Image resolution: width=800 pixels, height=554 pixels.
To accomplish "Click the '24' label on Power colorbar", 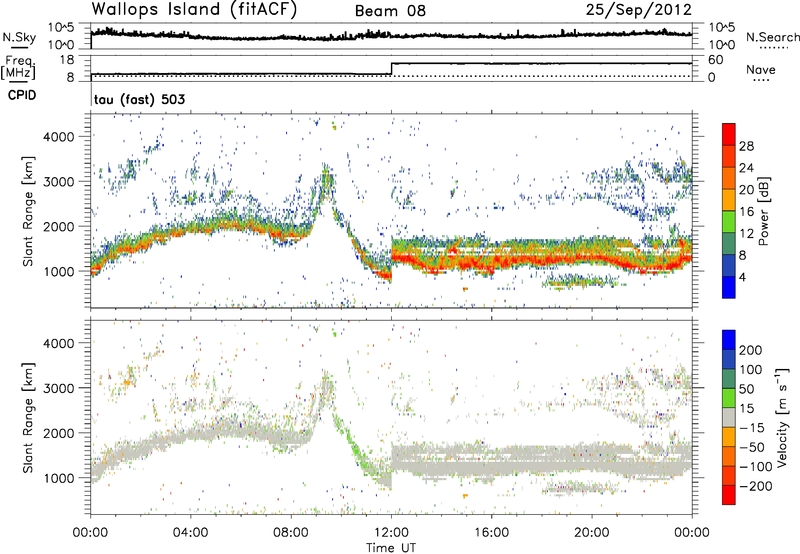I will pos(746,168).
